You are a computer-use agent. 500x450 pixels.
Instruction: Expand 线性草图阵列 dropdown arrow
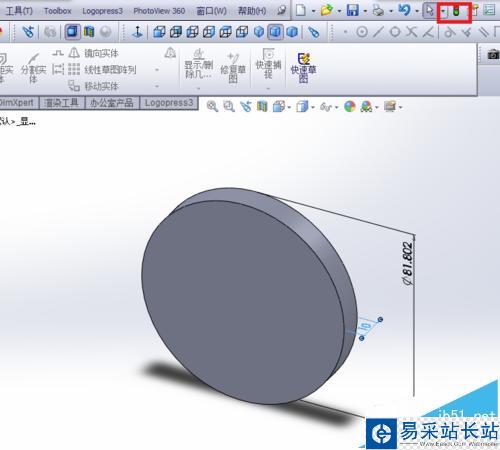click(x=157, y=70)
